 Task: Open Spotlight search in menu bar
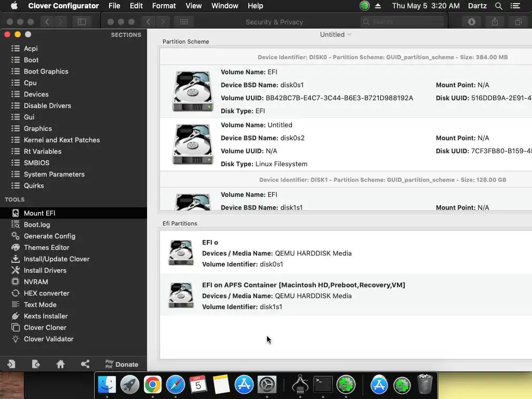[x=498, y=6]
